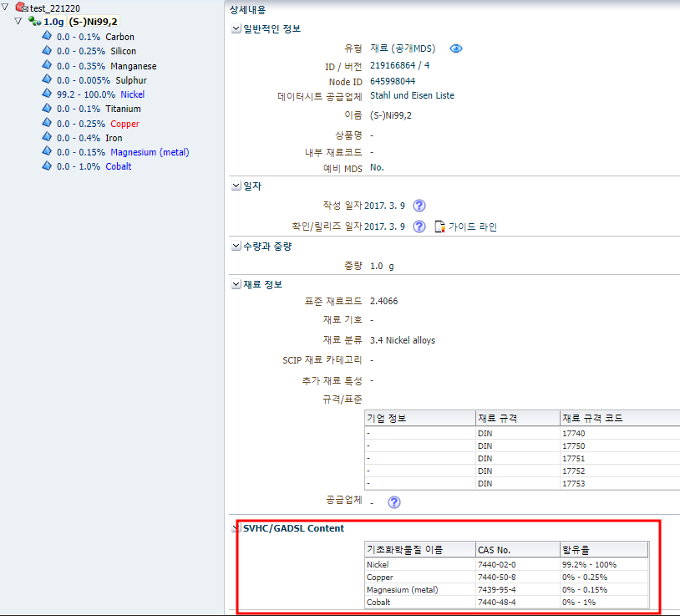The width and height of the screenshot is (680, 616).
Task: Click the 기업 정보 column header
Action: (x=420, y=418)
